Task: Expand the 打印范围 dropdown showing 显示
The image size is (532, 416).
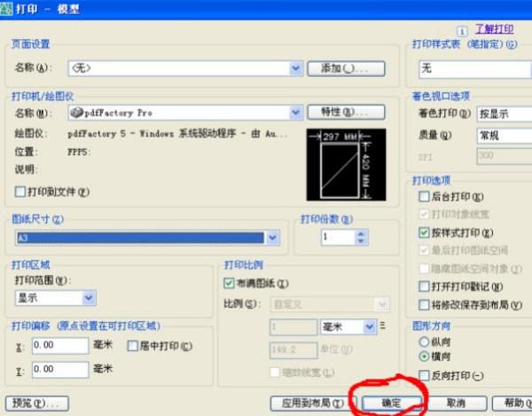Action: click(89, 298)
